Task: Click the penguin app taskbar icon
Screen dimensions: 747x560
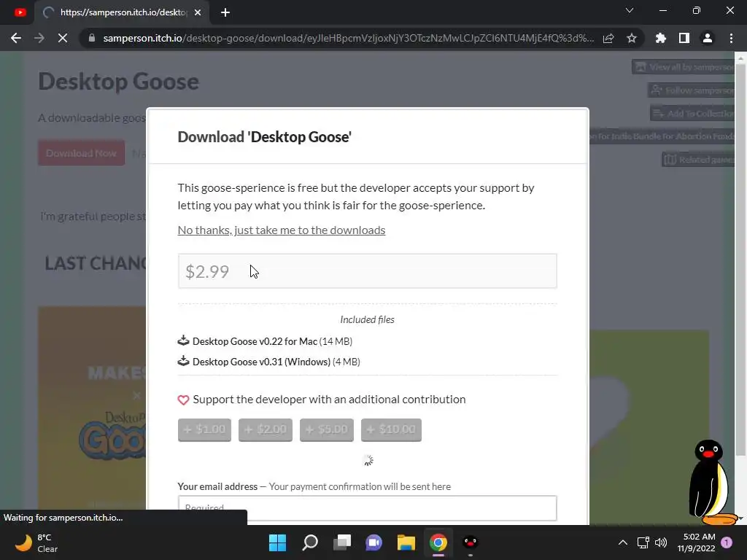Action: click(471, 542)
